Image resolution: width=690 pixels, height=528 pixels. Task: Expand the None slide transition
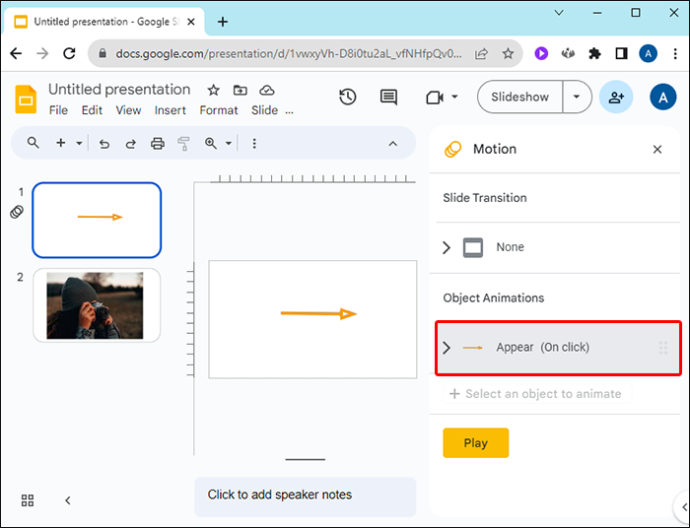446,247
